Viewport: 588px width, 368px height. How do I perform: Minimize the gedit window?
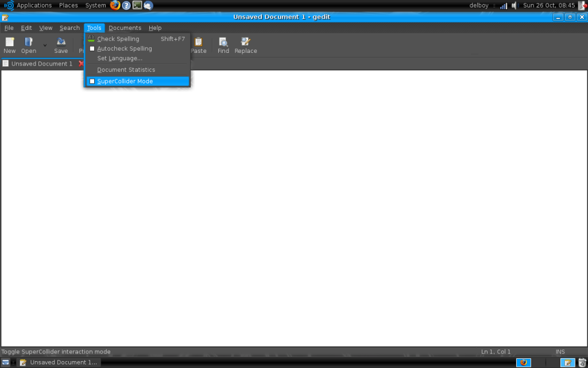[558, 17]
